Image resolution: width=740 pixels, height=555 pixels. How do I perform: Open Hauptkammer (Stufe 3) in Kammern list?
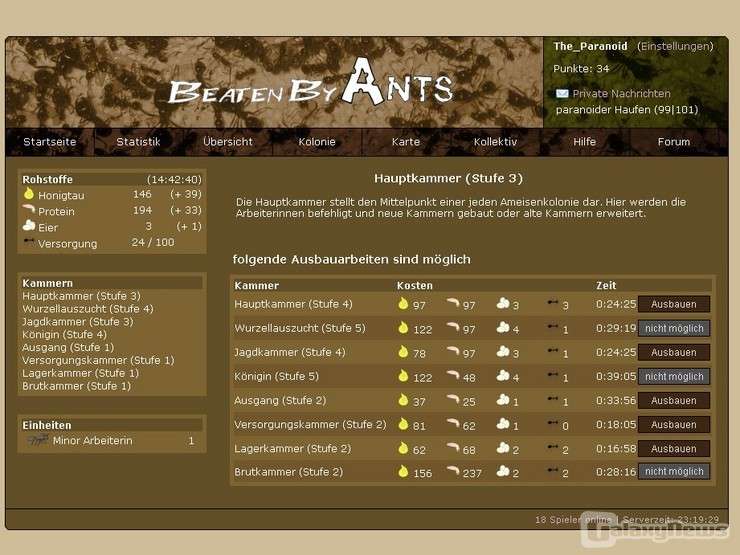(x=81, y=296)
